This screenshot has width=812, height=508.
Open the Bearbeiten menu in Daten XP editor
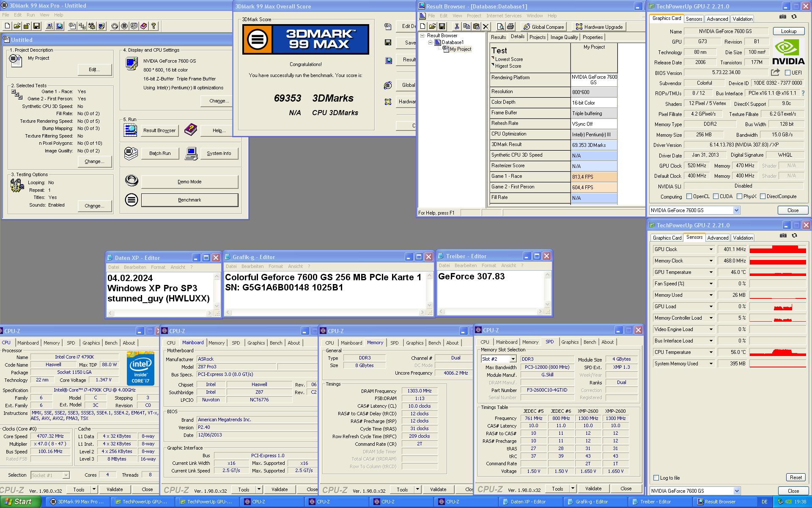coord(135,267)
